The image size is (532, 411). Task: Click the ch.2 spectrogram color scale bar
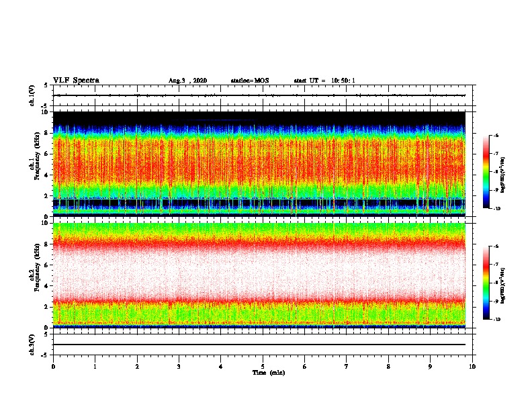point(486,283)
